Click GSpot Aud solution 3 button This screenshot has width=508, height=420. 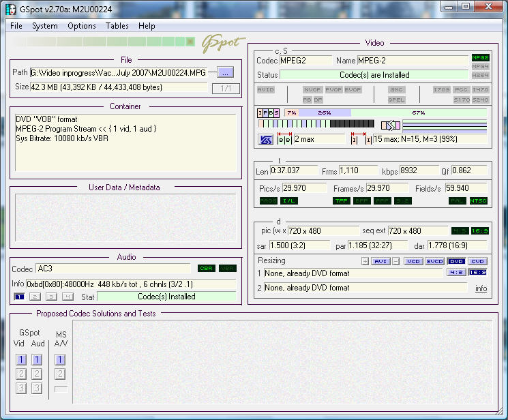[x=37, y=388]
